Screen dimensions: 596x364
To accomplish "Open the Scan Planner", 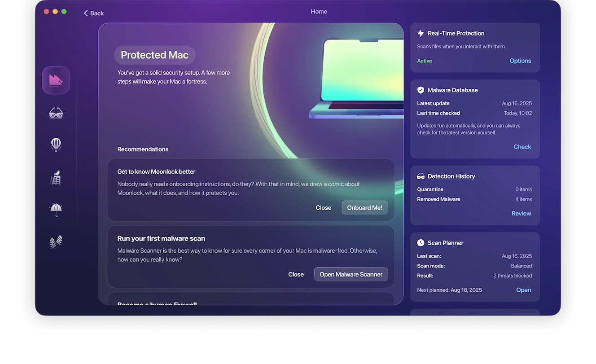I will point(523,290).
